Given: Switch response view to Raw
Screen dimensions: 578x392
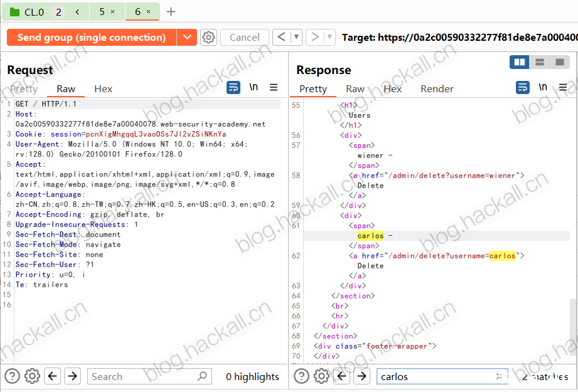Looking at the screenshot, I should (x=355, y=89).
